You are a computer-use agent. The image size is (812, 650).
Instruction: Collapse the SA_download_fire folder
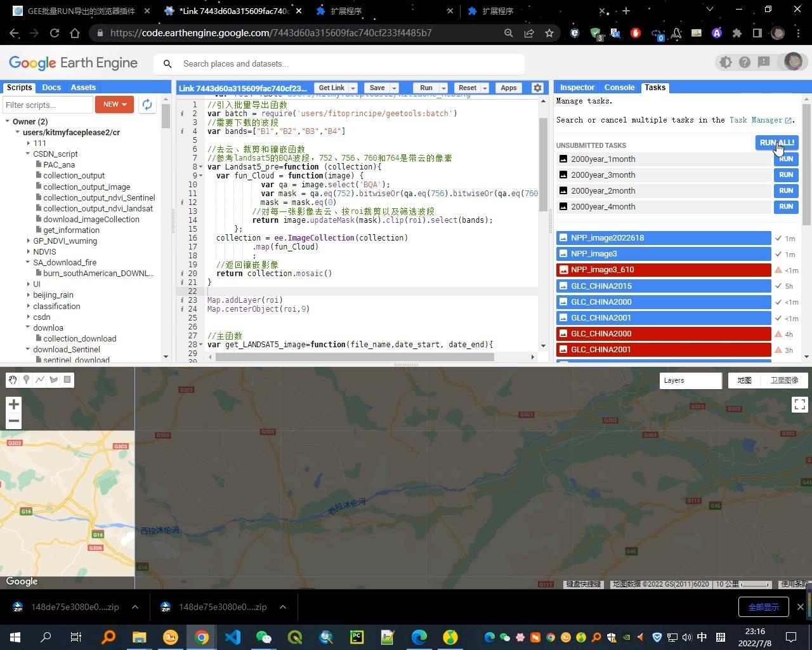point(27,262)
